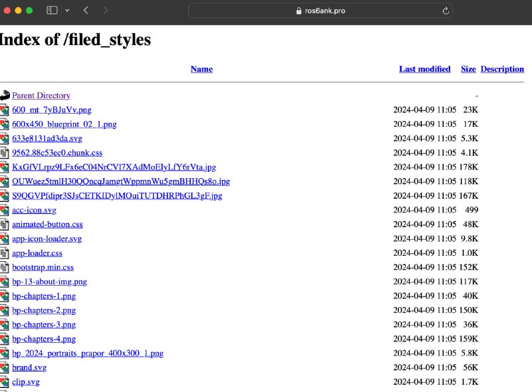
Task: Click image icon beside app-icon-loader.svg
Action: point(4,239)
